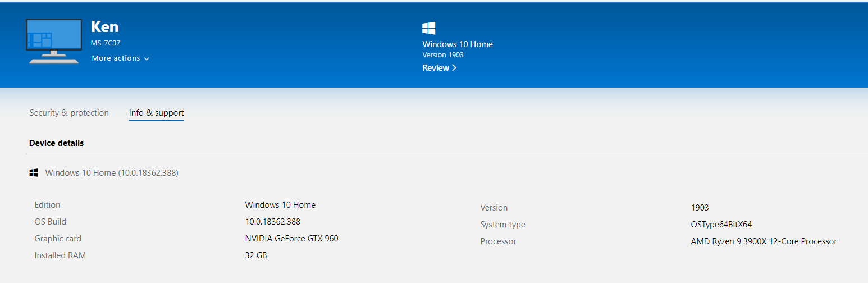Select the Info & support tab
The width and height of the screenshot is (868, 283).
pyautogui.click(x=156, y=113)
